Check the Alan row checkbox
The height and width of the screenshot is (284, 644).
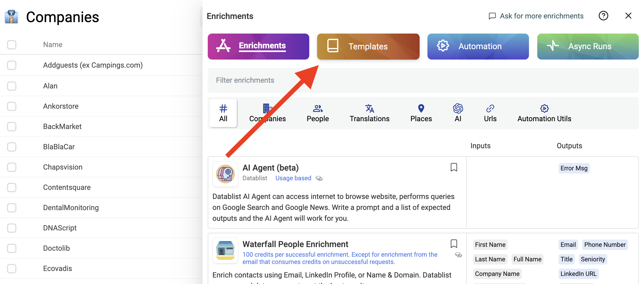point(12,86)
